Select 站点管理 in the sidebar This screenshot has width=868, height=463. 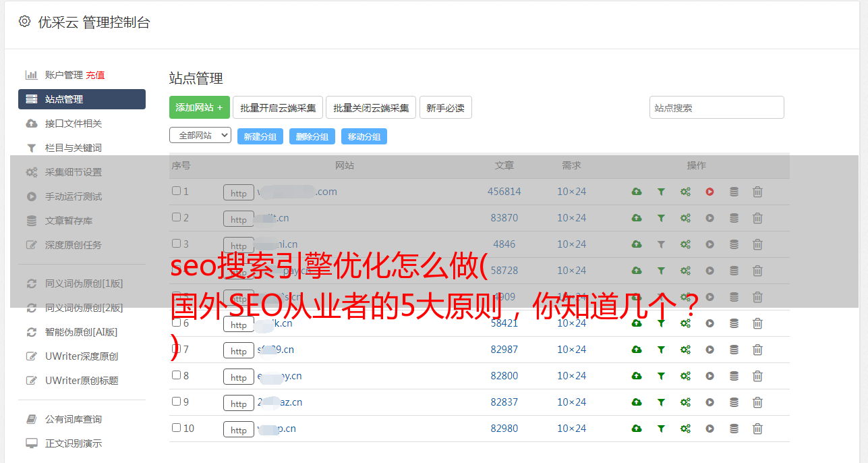[x=82, y=99]
